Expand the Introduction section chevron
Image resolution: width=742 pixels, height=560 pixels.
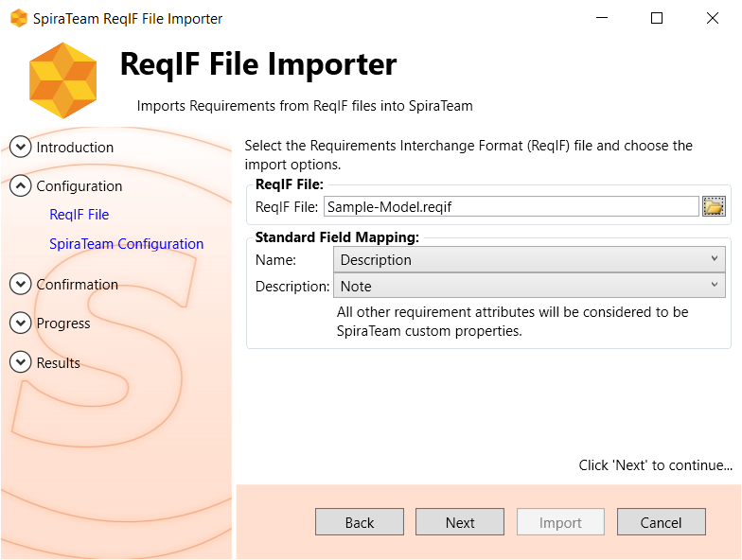tap(20, 147)
